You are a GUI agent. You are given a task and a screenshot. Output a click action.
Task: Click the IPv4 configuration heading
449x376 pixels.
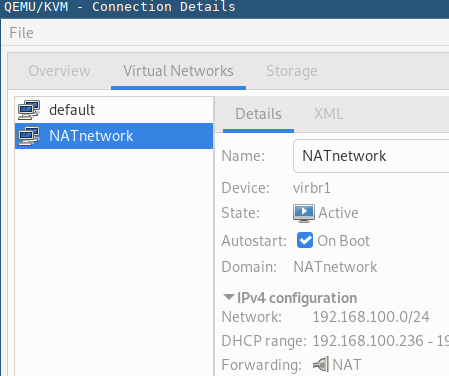[297, 298]
